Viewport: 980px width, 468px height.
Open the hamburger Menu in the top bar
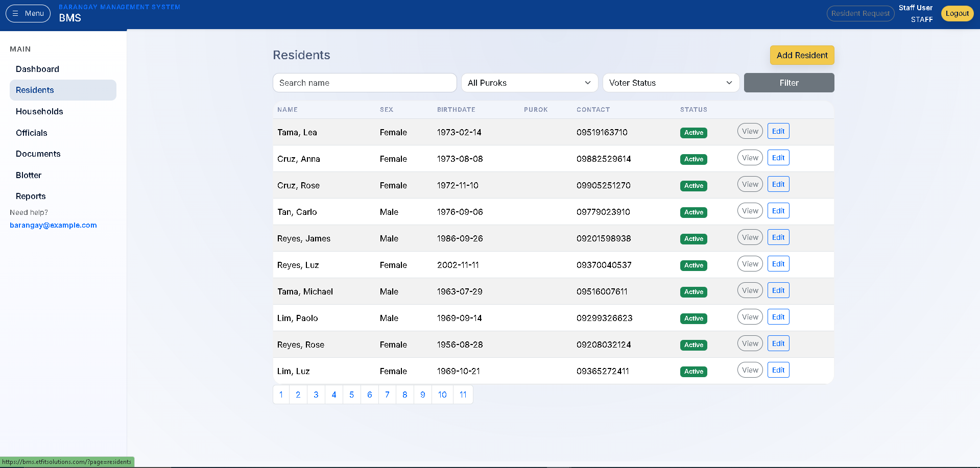click(x=28, y=13)
